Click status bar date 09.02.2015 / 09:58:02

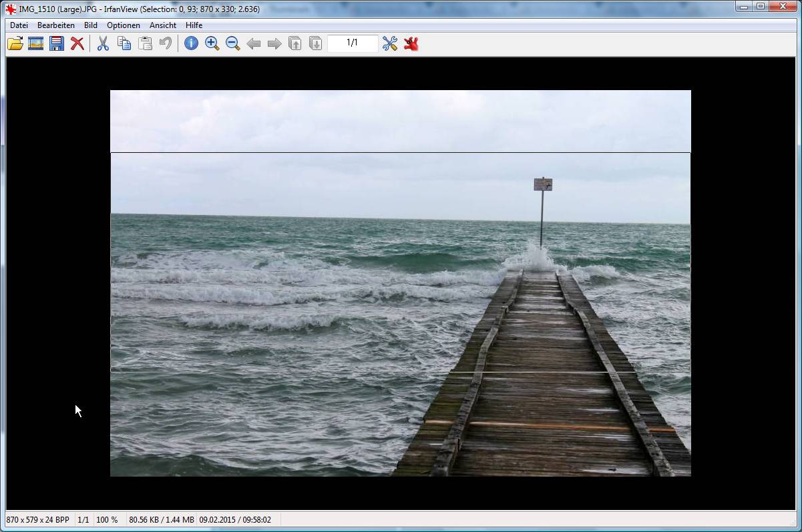[235, 520]
